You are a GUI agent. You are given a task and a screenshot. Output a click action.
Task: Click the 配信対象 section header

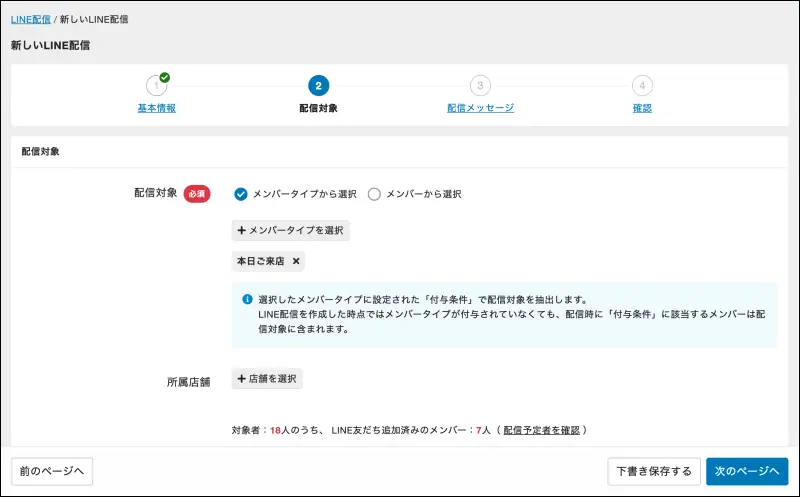40,152
